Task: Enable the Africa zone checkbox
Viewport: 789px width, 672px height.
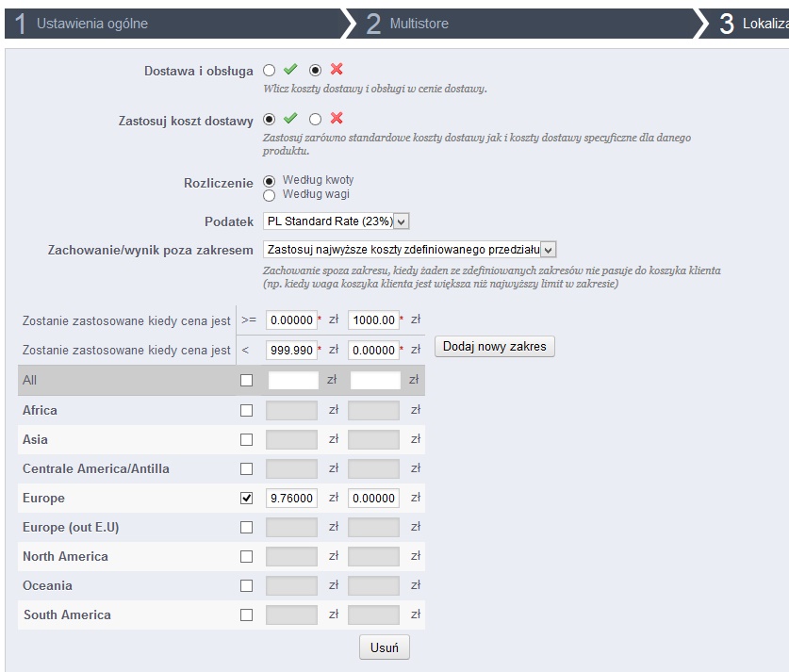Action: [247, 411]
